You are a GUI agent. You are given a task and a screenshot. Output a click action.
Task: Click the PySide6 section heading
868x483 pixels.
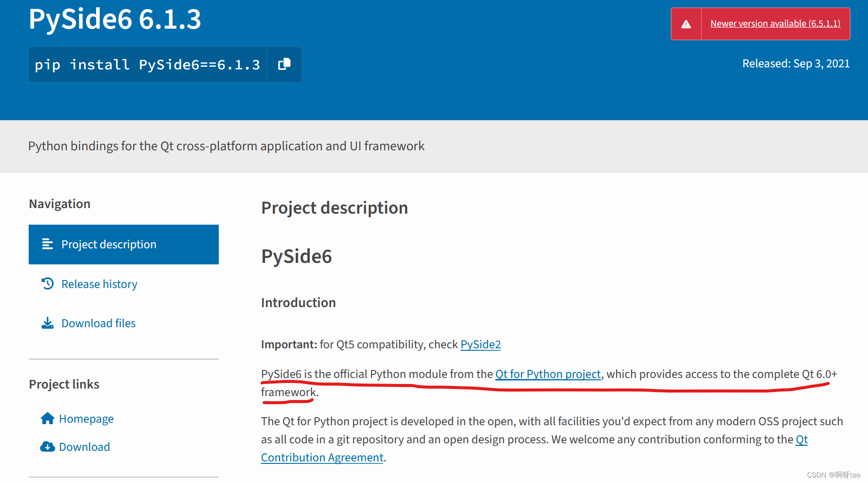coord(296,256)
